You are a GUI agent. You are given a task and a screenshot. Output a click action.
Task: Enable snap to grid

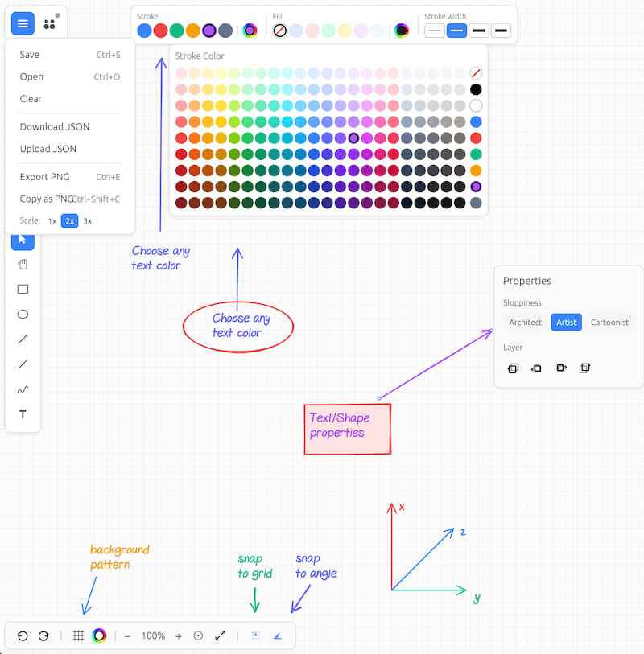pyautogui.click(x=256, y=635)
